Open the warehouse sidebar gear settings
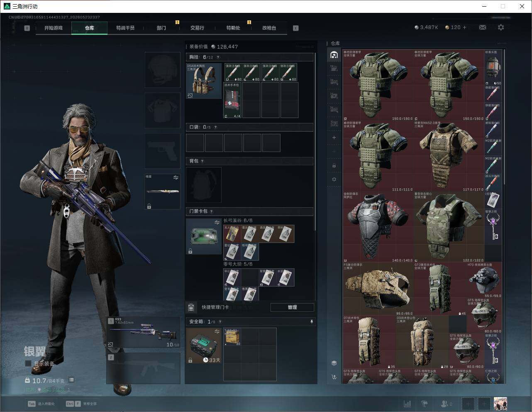This screenshot has width=532, height=412. (334, 179)
